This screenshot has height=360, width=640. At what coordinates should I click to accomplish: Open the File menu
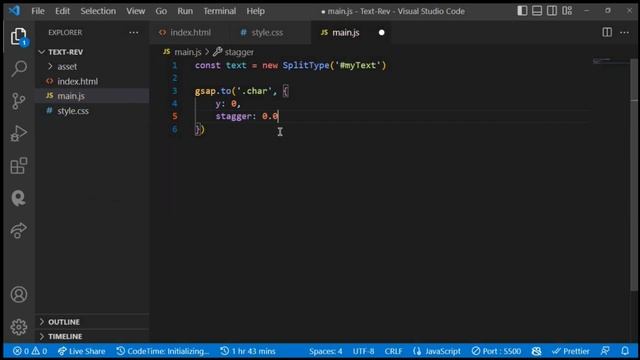tap(38, 11)
